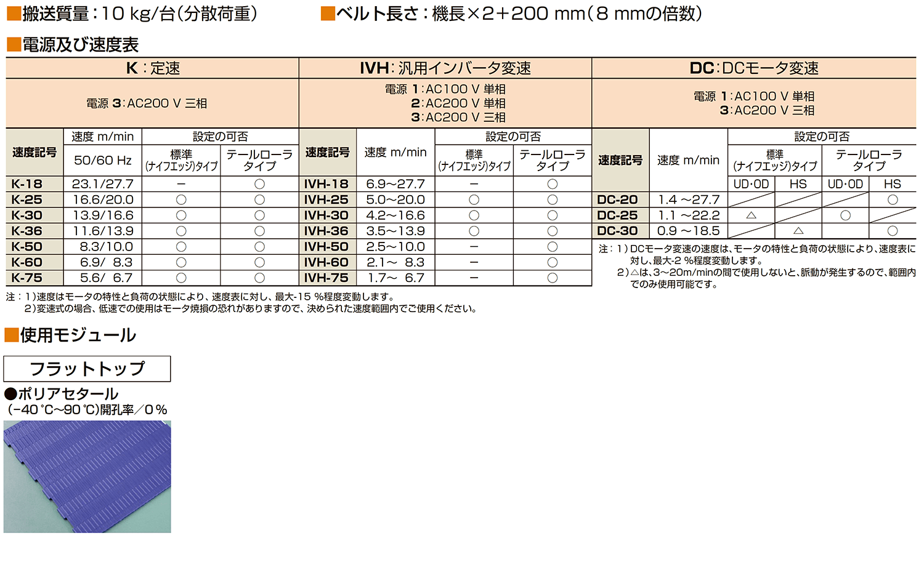Viewport: 924px width, 570px height.
Task: Click the orange square beside 電源及び速度表
Action: click(14, 44)
